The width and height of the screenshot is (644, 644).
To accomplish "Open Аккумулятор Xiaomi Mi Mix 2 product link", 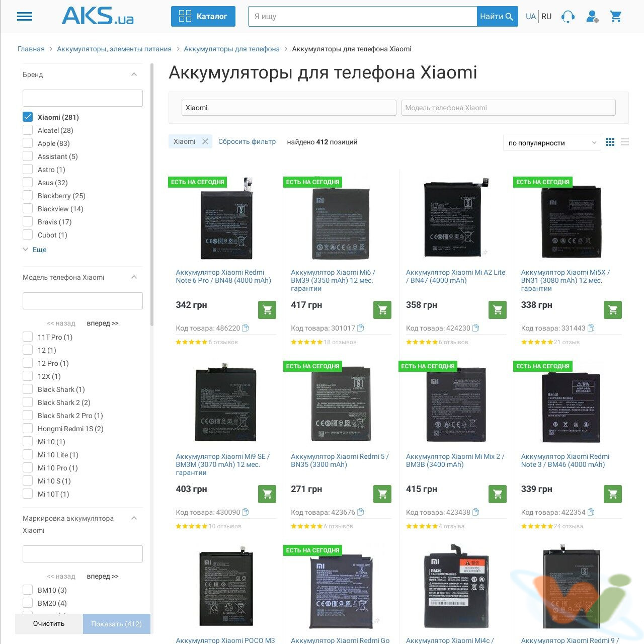I will 455,460.
